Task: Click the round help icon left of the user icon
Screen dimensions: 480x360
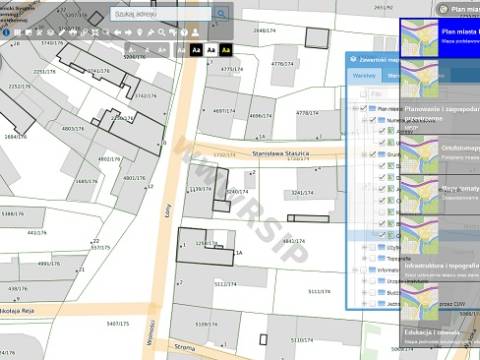Action: (184, 32)
